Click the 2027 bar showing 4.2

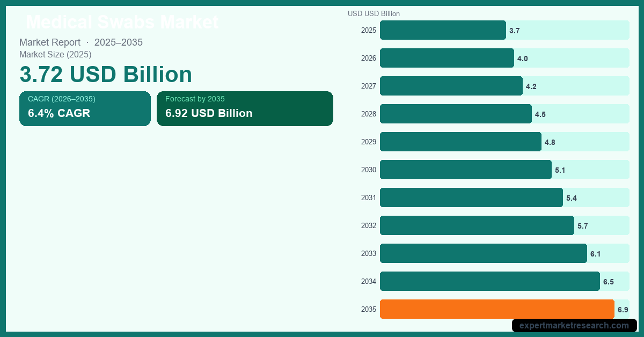451,86
